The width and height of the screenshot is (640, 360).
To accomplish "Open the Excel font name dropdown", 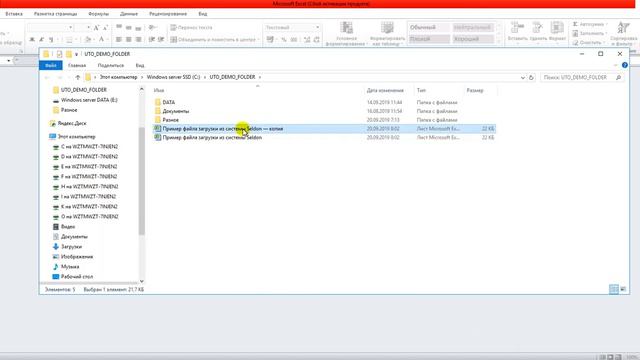I will pyautogui.click(x=71, y=27).
